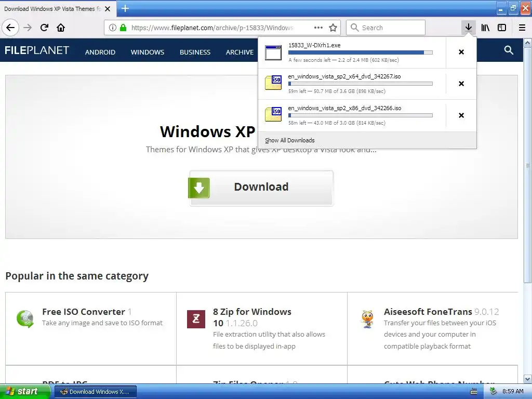
Task: Show site information icon in address bar
Action: 113,28
